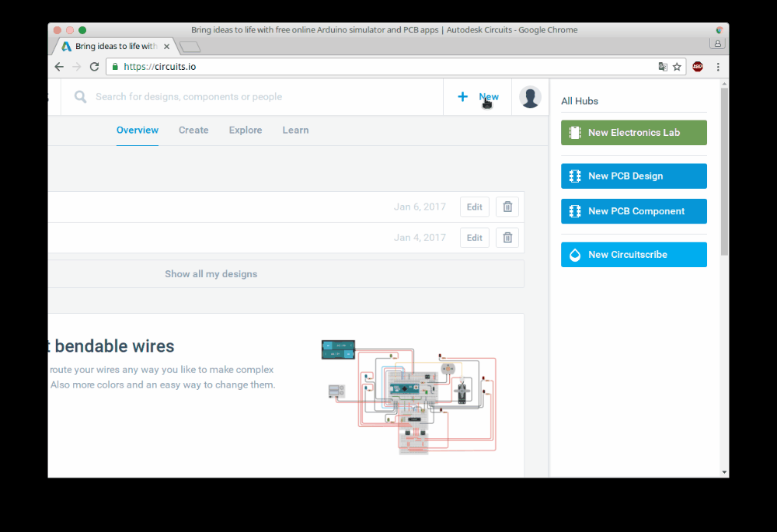
Task: Open the translate page icon
Action: (x=663, y=67)
